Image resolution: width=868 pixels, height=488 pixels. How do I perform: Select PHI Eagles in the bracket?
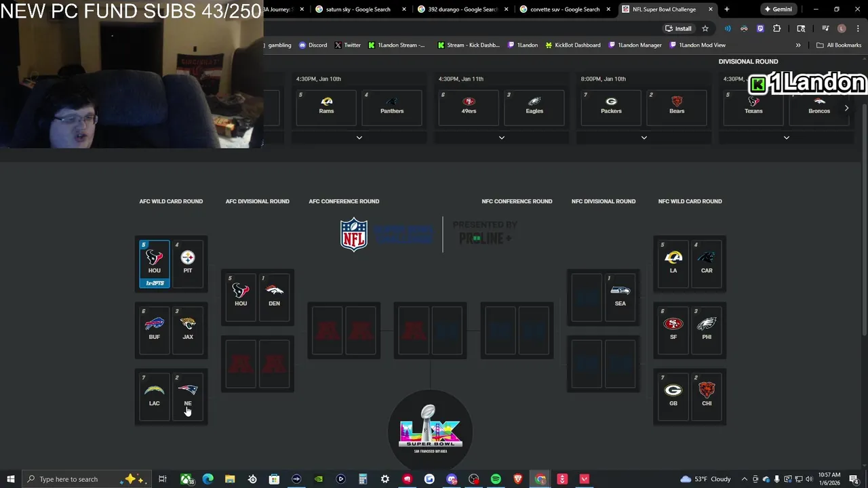click(x=707, y=330)
